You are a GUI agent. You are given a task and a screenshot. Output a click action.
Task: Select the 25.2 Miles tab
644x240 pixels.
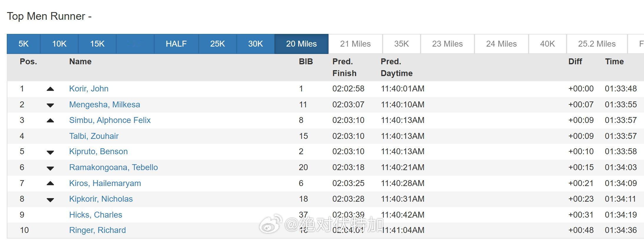(597, 44)
